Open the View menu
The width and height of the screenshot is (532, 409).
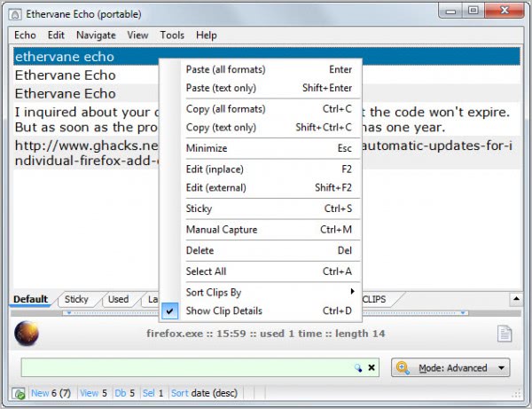pyautogui.click(x=137, y=35)
